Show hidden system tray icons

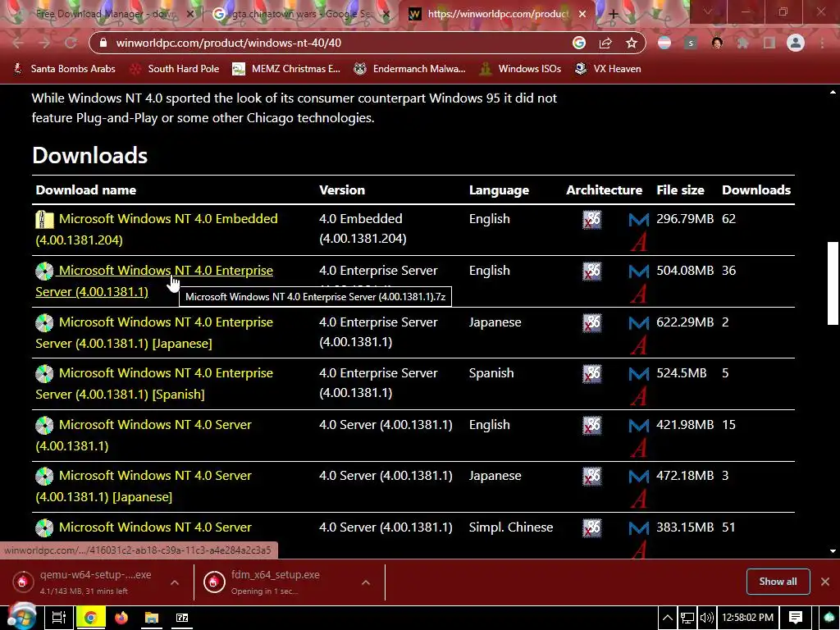[668, 618]
